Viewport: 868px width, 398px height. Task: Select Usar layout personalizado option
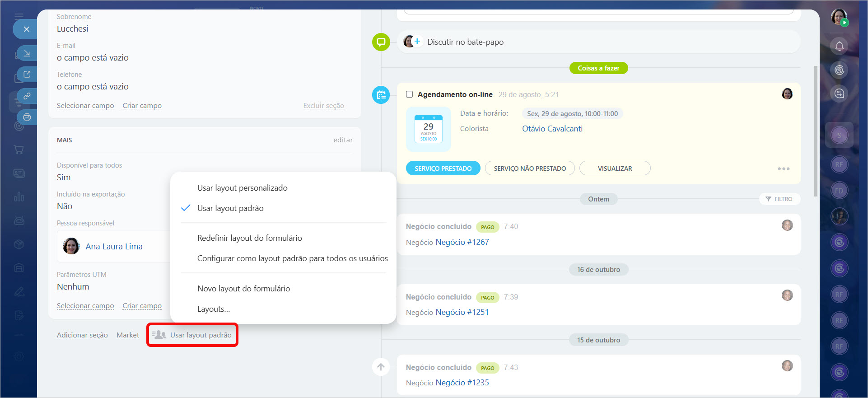click(x=242, y=188)
